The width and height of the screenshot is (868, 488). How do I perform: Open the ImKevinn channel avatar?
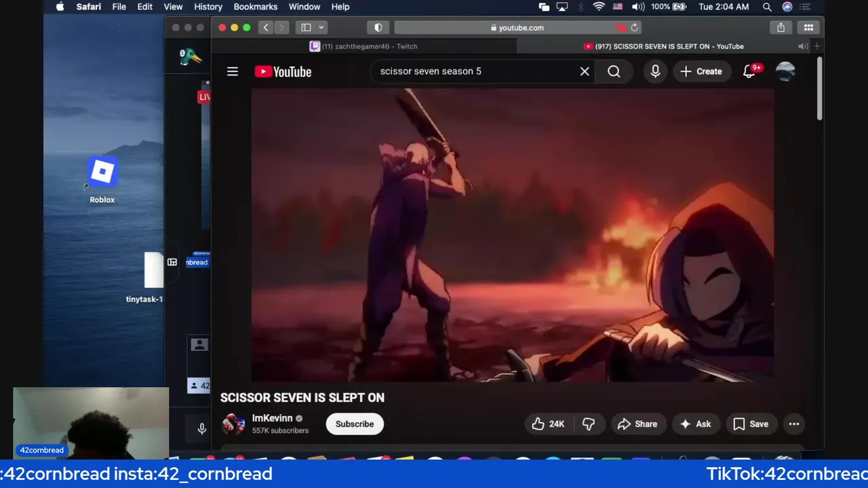pyautogui.click(x=233, y=424)
